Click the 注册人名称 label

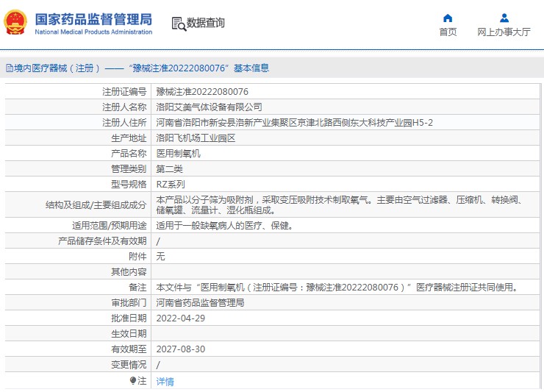click(x=124, y=107)
